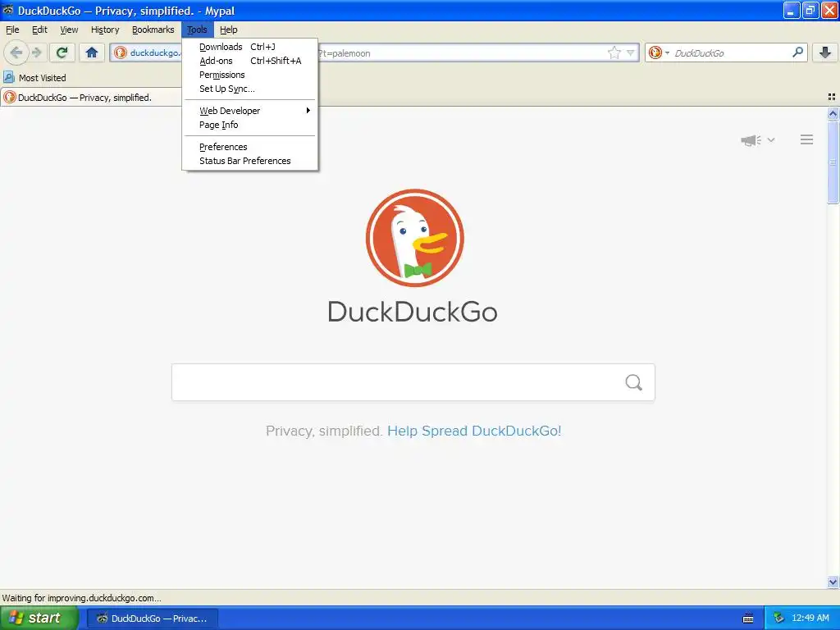Select Set Up Sync... menu entry
Viewport: 840px width, 630px height.
pos(250,89)
